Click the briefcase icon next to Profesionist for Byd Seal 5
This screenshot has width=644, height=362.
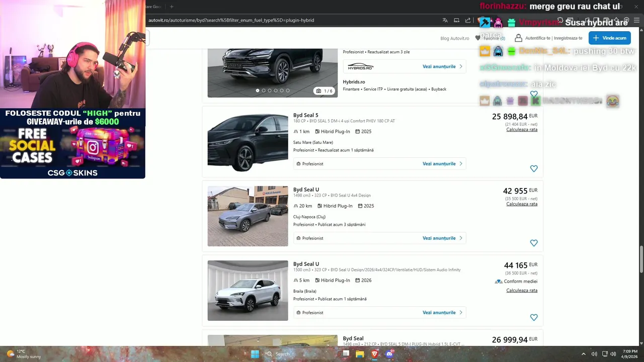pos(298,164)
